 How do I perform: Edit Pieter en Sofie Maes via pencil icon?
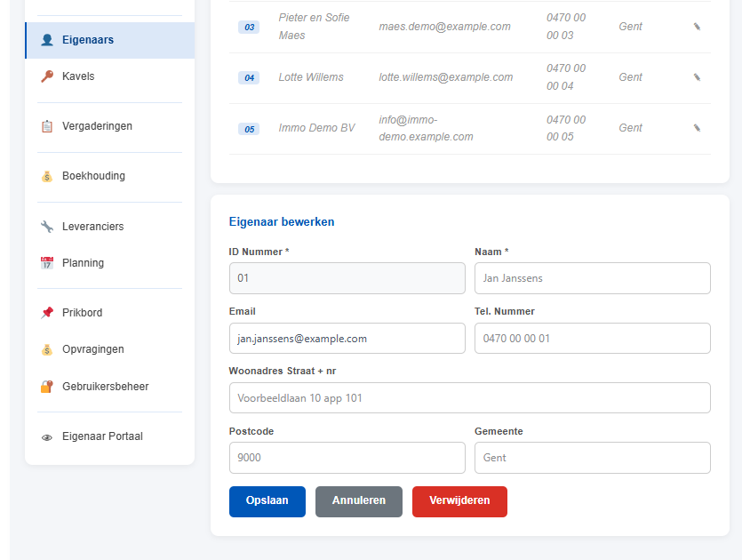[x=697, y=27]
